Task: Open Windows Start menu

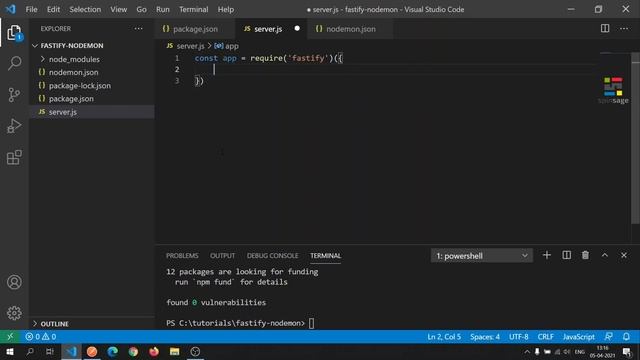Action: pos(10,351)
